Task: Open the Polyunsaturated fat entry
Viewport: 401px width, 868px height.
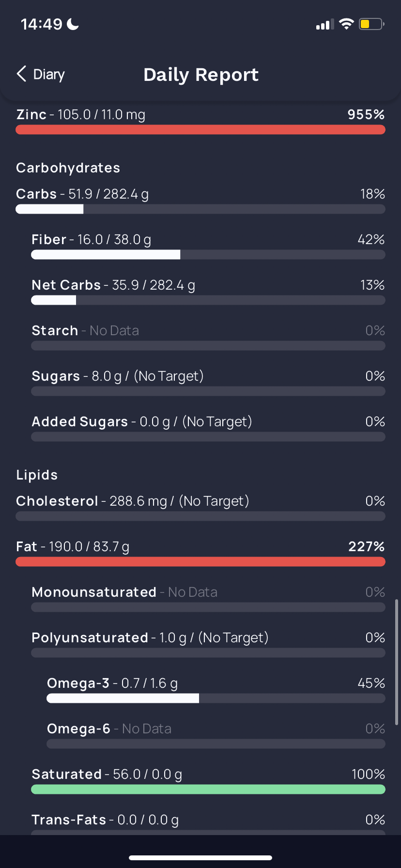Action: point(208,644)
